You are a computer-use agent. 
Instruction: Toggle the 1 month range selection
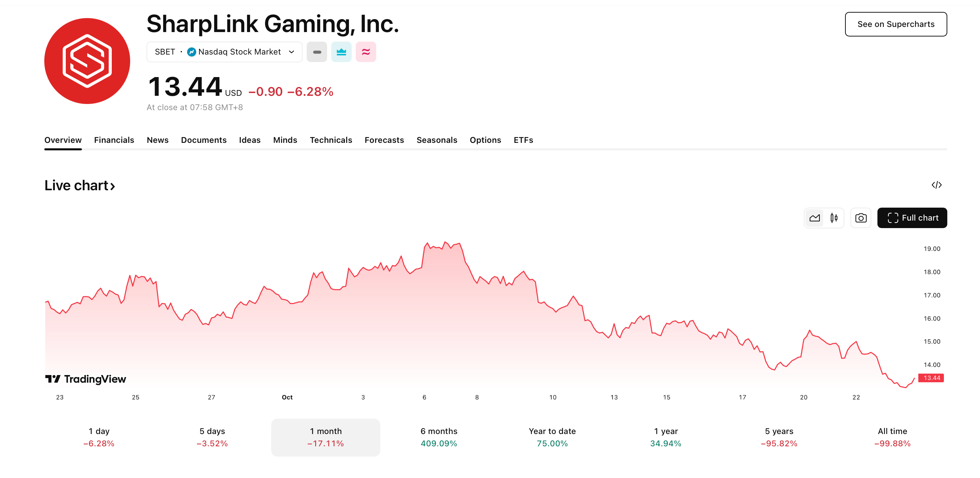pyautogui.click(x=325, y=437)
